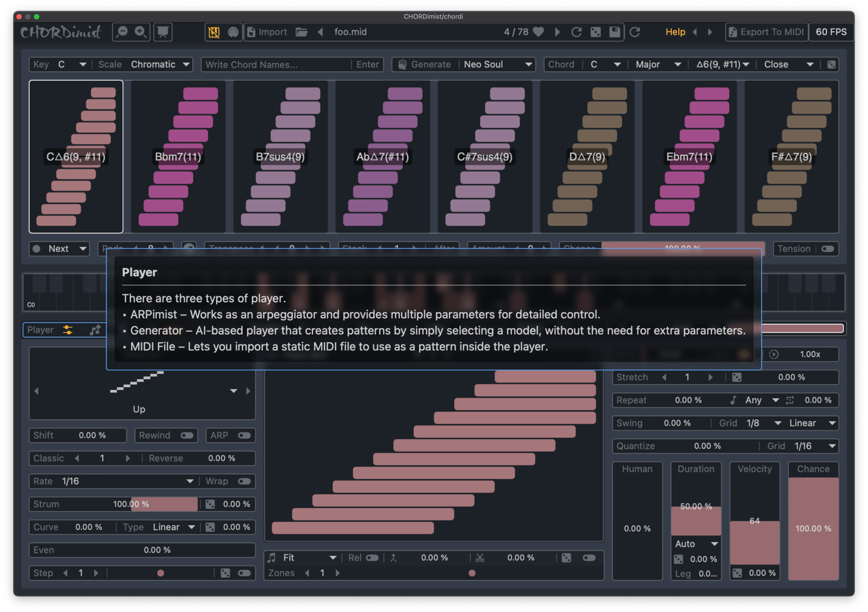868x612 pixels.
Task: Toggle switch right of the Fit-row dice
Action: (x=589, y=558)
